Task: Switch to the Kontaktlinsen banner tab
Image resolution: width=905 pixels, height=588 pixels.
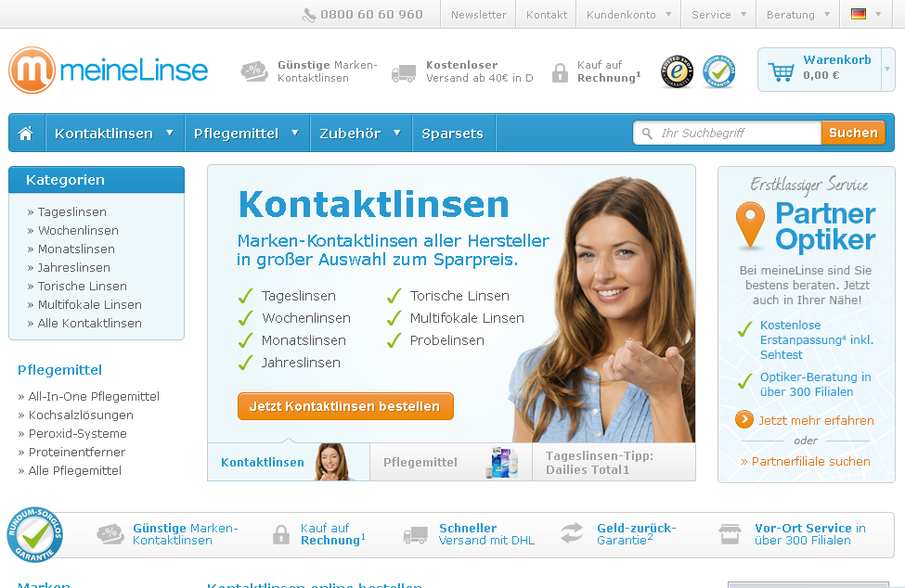Action: pos(289,462)
